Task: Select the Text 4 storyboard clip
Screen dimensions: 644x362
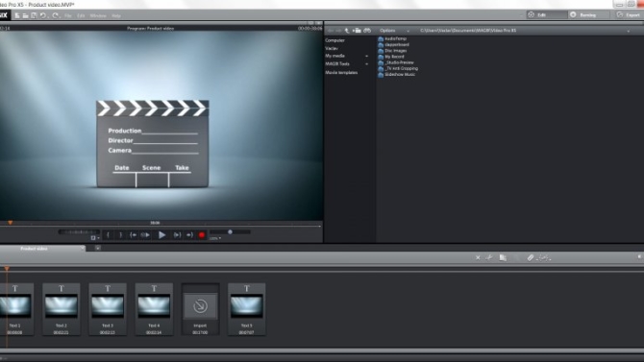Action: [154, 309]
